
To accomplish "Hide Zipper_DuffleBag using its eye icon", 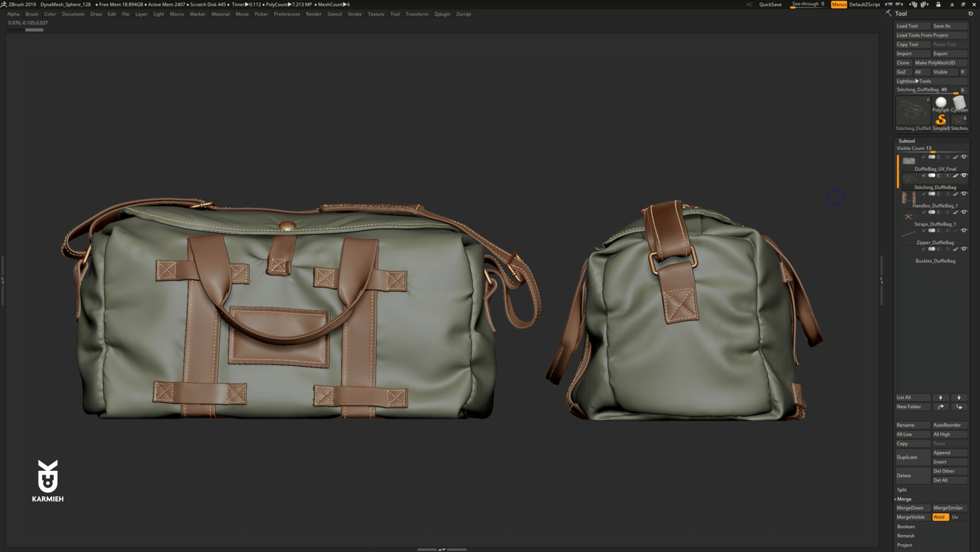I will [964, 230].
